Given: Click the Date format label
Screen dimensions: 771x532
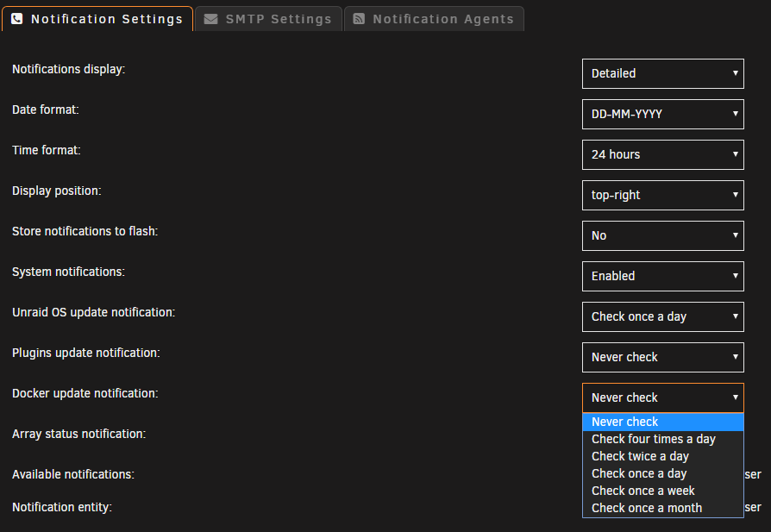Looking at the screenshot, I should 46,110.
